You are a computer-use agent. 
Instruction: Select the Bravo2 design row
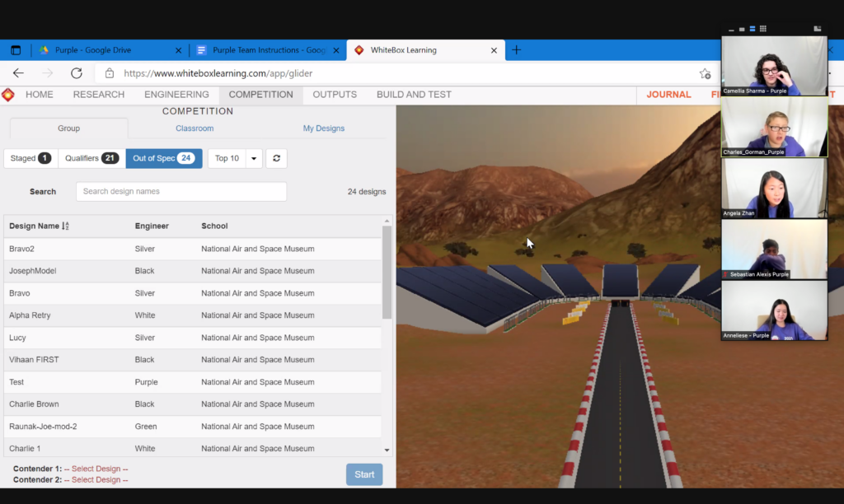coord(193,249)
